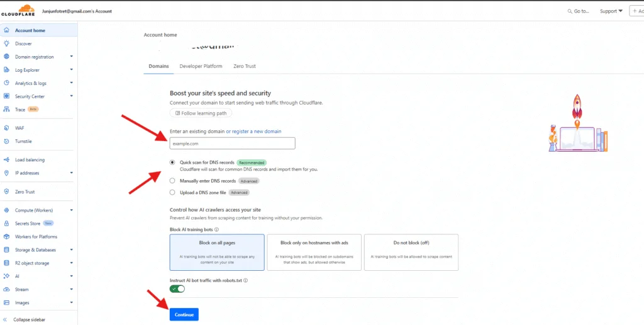Click the Turnstile icon
This screenshot has height=325, width=644.
6,141
